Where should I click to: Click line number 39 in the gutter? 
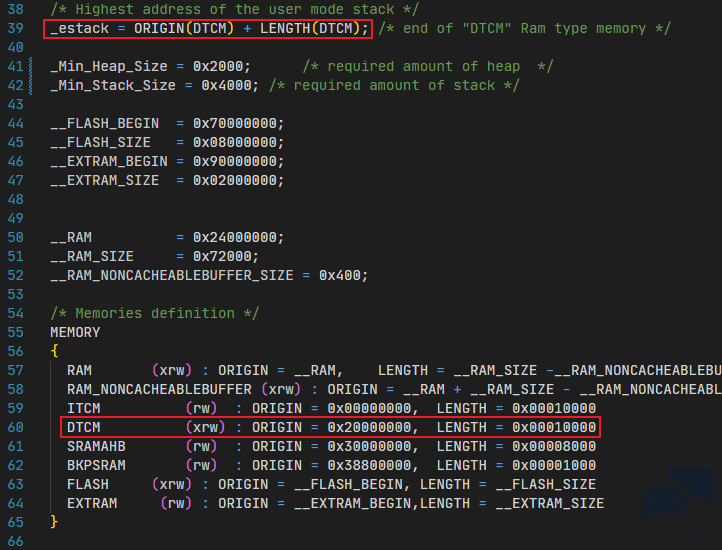[16, 29]
